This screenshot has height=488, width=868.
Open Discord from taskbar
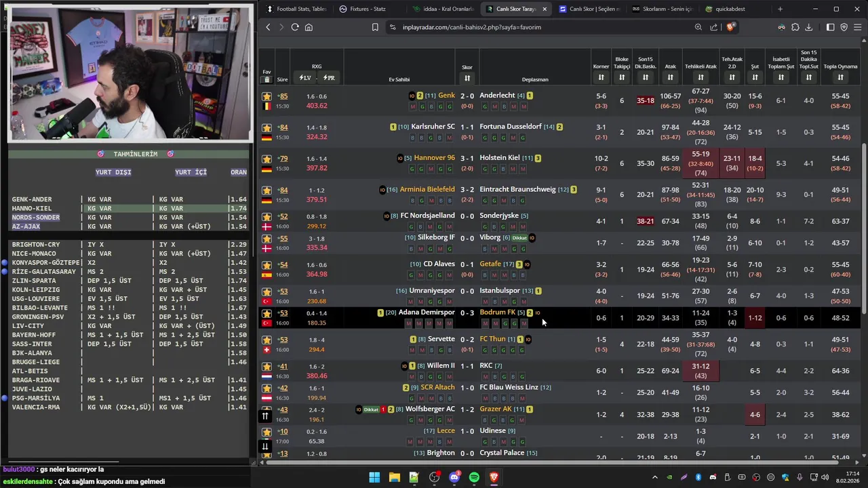454,477
